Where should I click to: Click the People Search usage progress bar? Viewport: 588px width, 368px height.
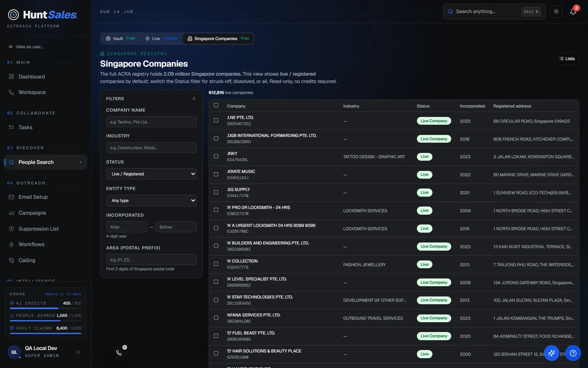pyautogui.click(x=46, y=321)
